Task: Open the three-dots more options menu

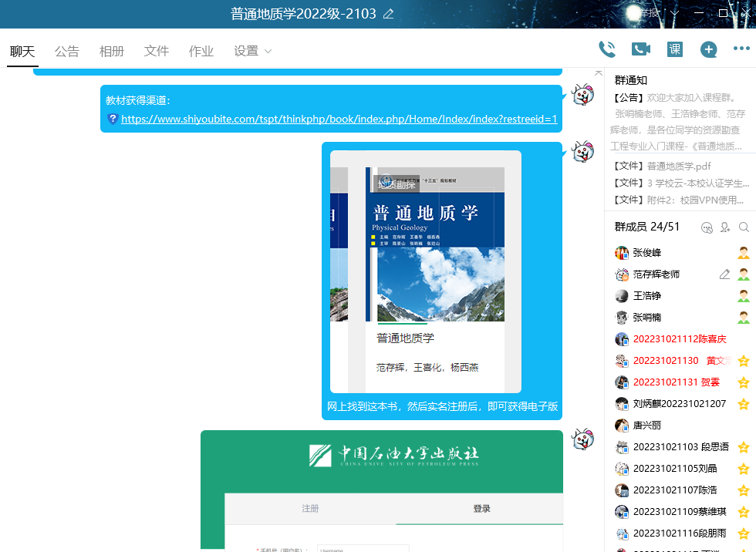Action: [741, 49]
